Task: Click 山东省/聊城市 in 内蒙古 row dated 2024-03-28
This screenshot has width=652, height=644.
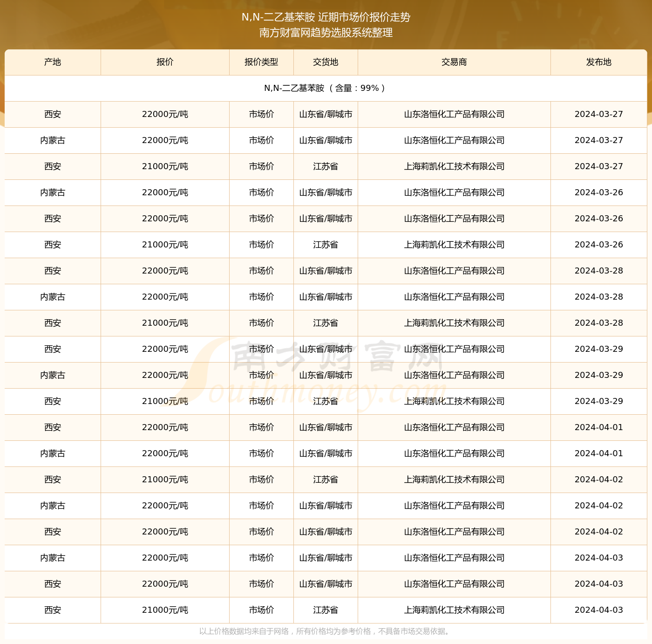Action: pos(326,297)
